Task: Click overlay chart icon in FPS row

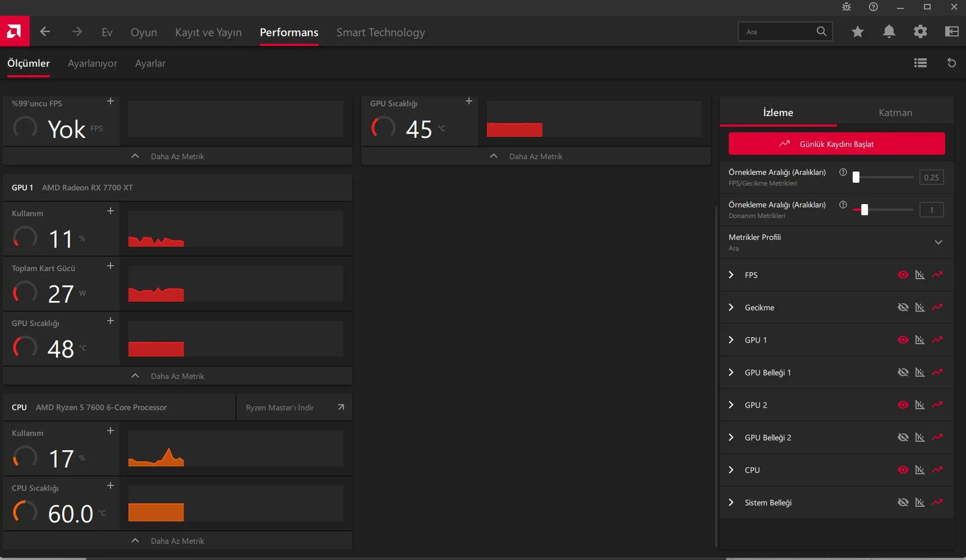Action: click(x=920, y=275)
